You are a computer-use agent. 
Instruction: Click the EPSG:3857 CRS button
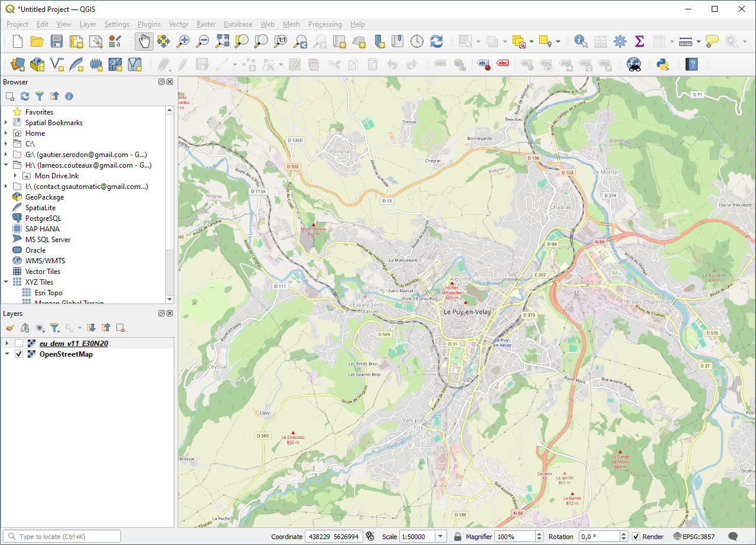coord(694,536)
